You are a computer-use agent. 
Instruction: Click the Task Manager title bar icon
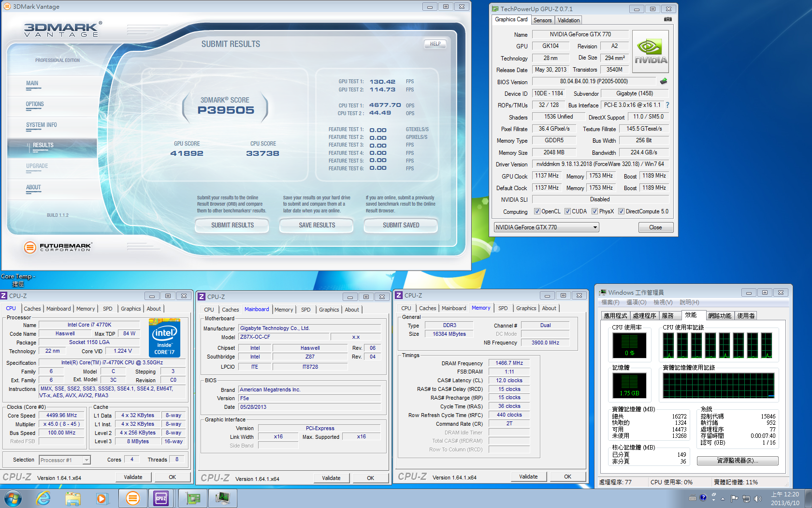pyautogui.click(x=603, y=292)
